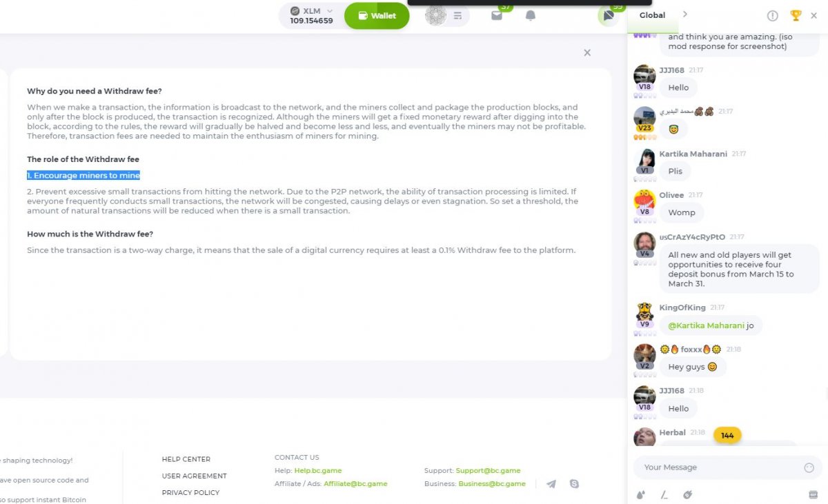
Task: Switch to the Global chat tab
Action: pos(652,15)
